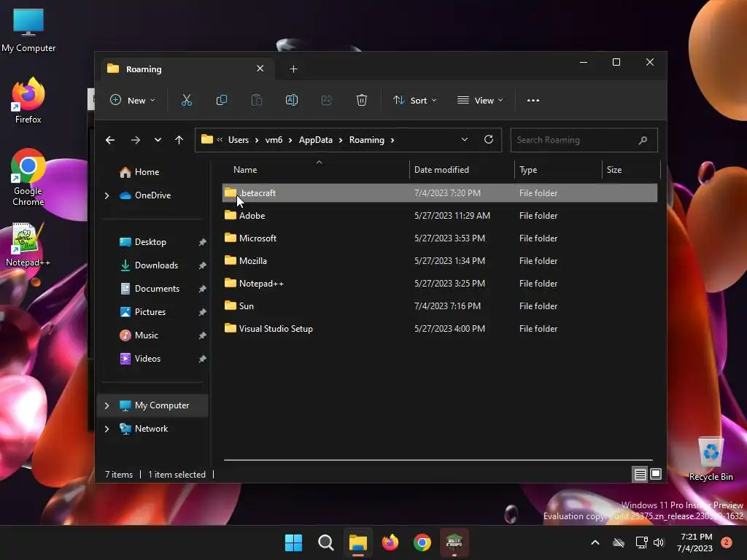747x560 pixels.
Task: Open the See more three-dots menu
Action: pos(533,101)
